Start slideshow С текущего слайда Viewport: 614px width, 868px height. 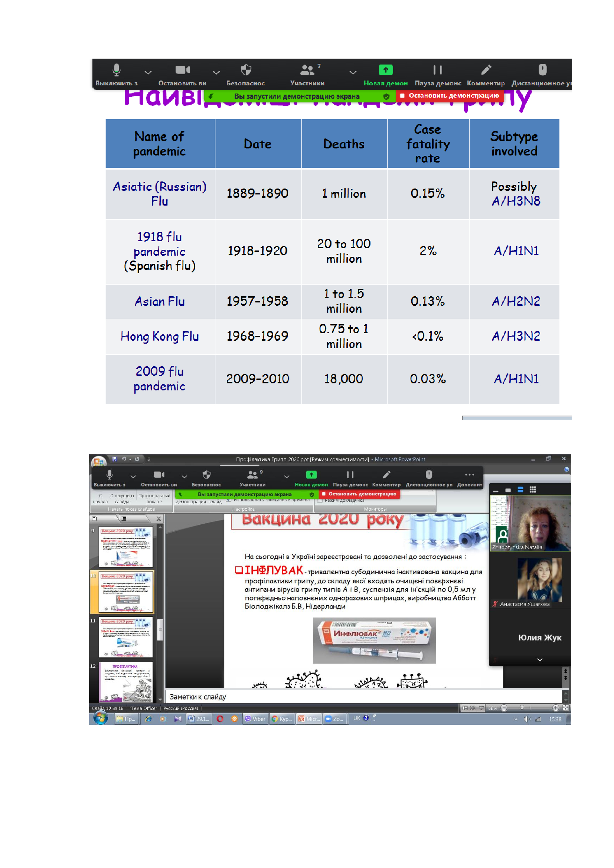[122, 499]
